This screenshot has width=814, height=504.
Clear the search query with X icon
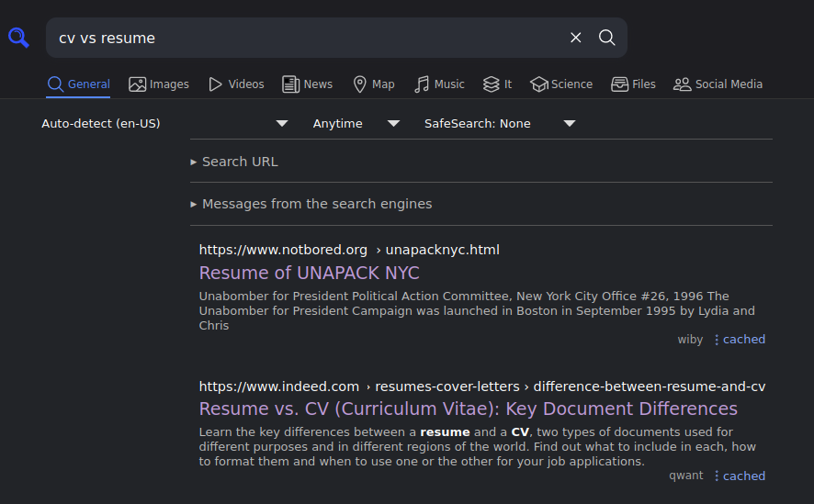tap(576, 38)
